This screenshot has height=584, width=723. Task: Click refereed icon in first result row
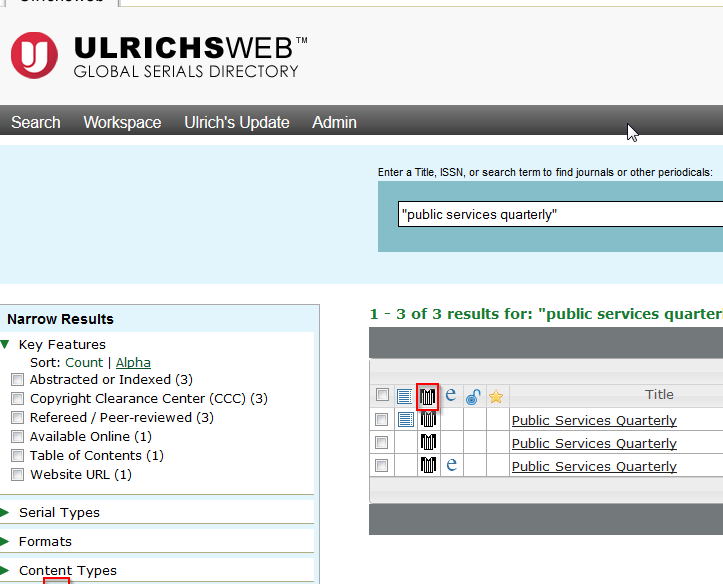[x=428, y=419]
